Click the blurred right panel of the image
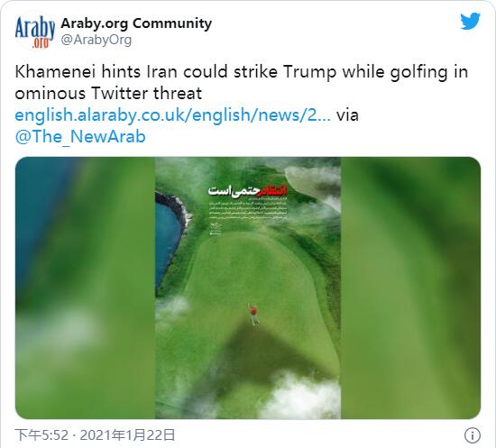 click(x=411, y=288)
